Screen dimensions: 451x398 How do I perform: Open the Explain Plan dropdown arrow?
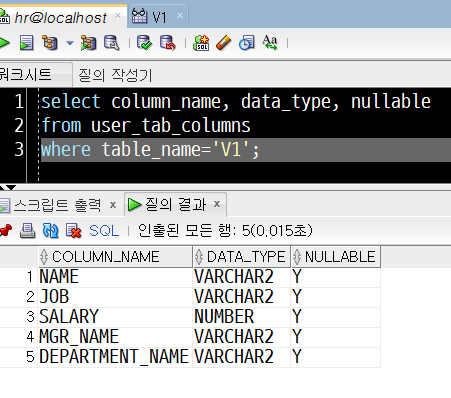[70, 43]
